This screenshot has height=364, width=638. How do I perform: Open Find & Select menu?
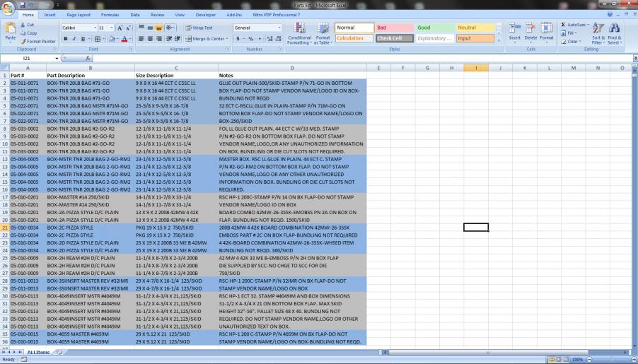pos(614,33)
